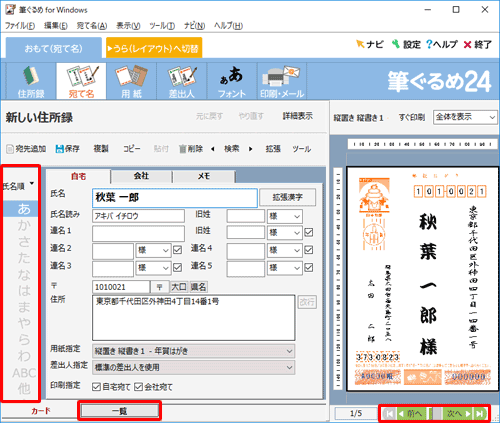Open the 表示(V) menu
Image resolution: width=500 pixels, height=423 pixels.
pyautogui.click(x=128, y=26)
